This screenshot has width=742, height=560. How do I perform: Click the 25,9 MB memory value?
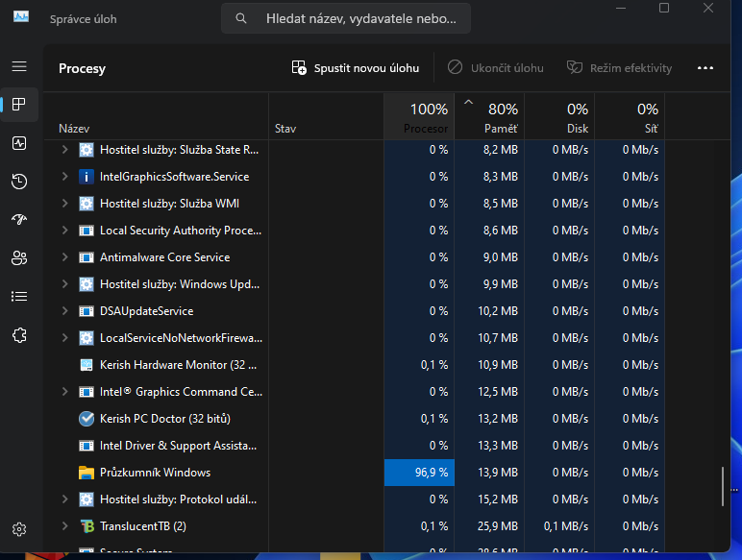coord(498,526)
